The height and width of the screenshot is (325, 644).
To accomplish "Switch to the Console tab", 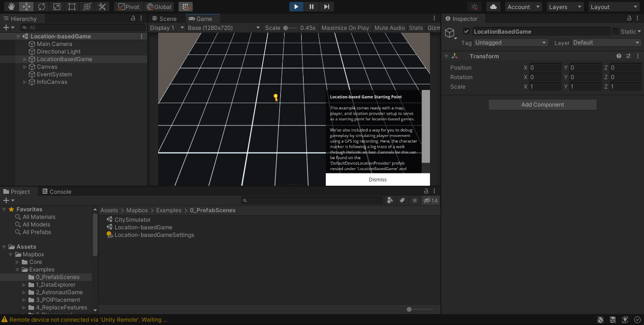I will (x=57, y=191).
